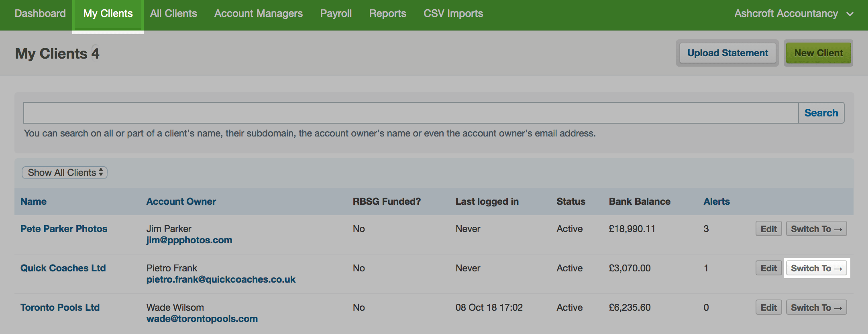This screenshot has height=334, width=868.
Task: Sort by the Alerts column header
Action: (717, 202)
